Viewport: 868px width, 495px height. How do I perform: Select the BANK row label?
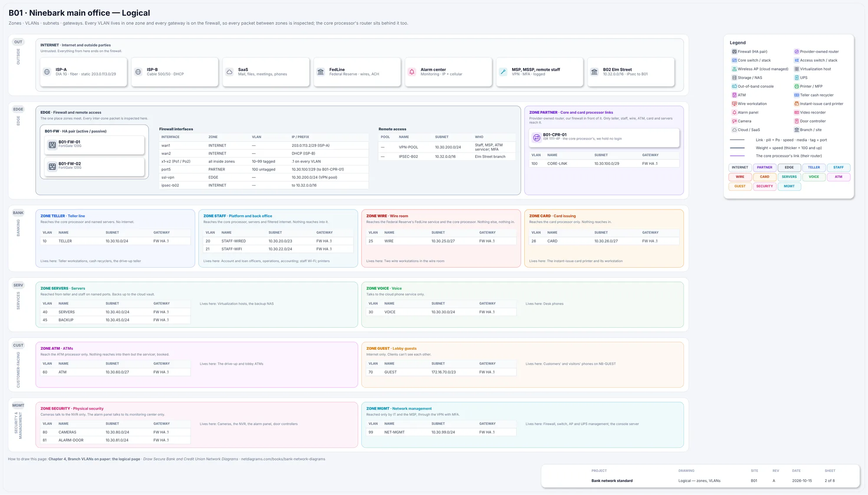(18, 213)
